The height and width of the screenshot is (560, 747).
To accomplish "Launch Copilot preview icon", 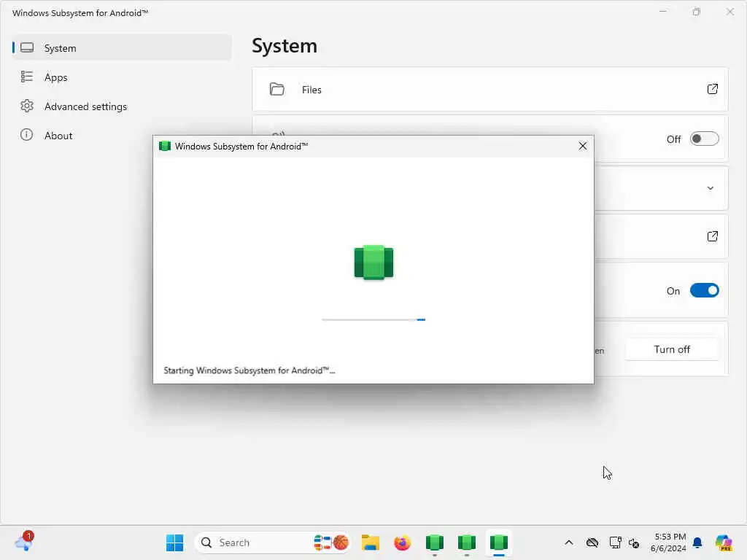I will pos(724,542).
